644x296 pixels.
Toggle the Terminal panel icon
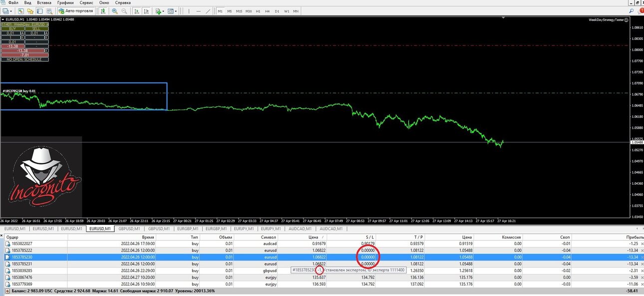pyautogui.click(x=39, y=11)
